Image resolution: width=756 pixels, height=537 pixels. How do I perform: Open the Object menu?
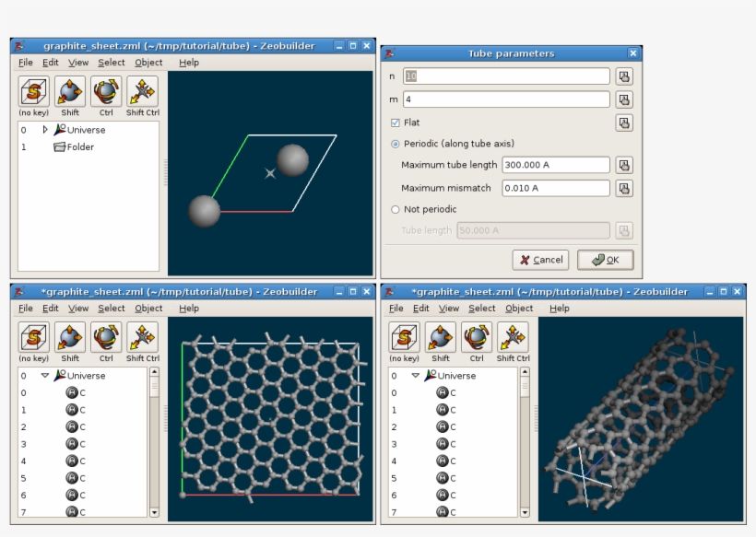tap(148, 62)
